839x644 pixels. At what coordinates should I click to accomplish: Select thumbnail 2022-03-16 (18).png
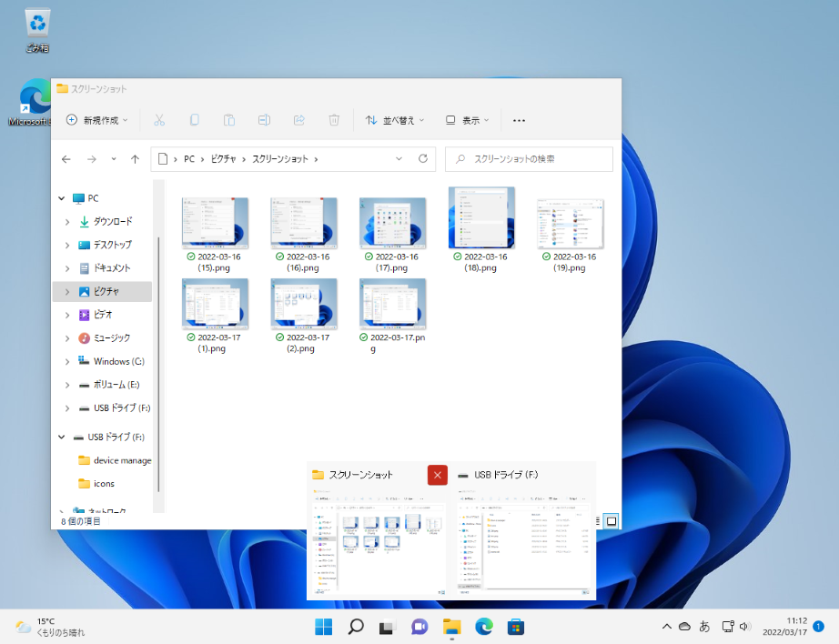(481, 217)
